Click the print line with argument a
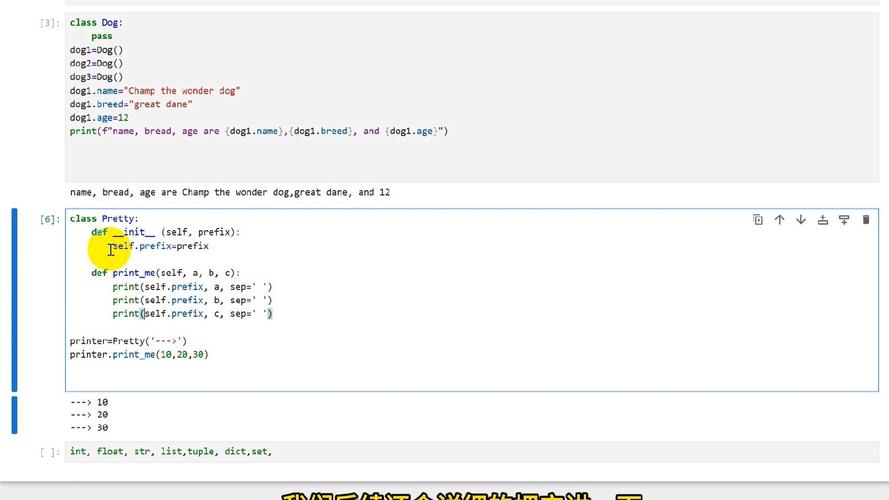The width and height of the screenshot is (889, 500). pos(192,287)
